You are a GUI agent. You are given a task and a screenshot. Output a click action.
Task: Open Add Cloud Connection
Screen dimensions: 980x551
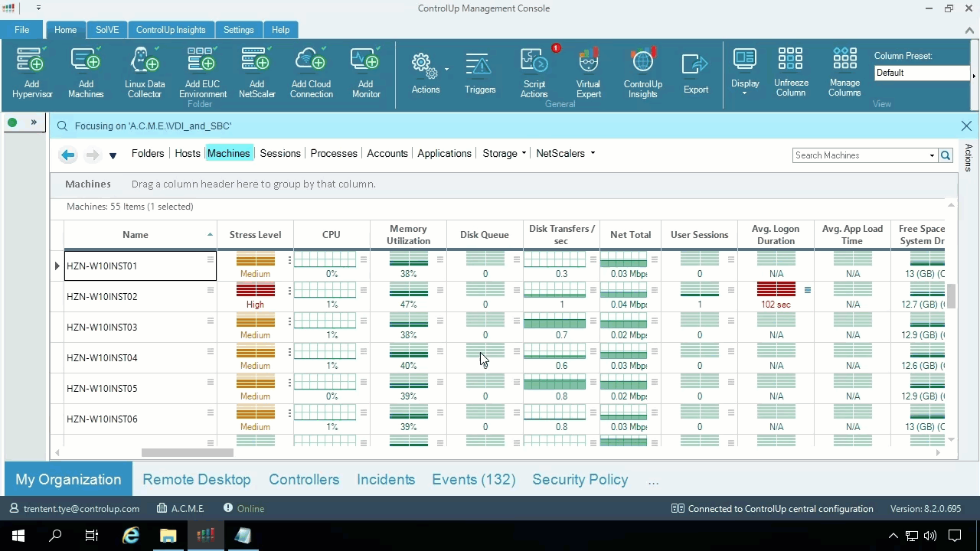[311, 73]
